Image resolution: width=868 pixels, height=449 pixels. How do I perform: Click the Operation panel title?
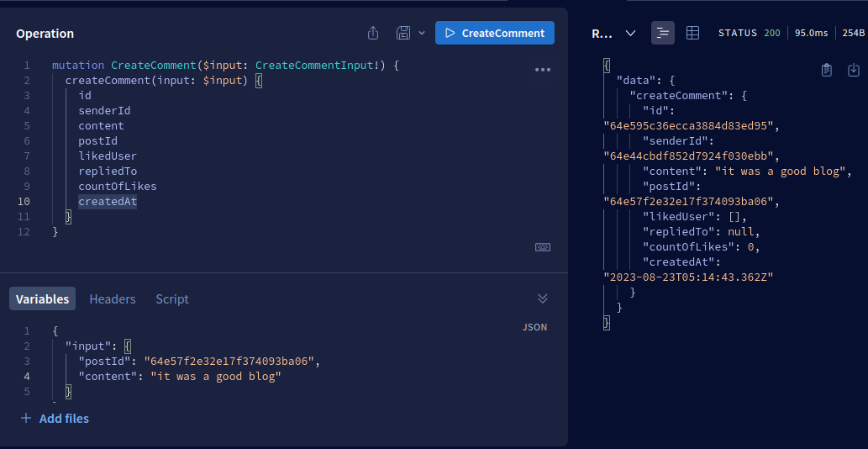coord(45,34)
